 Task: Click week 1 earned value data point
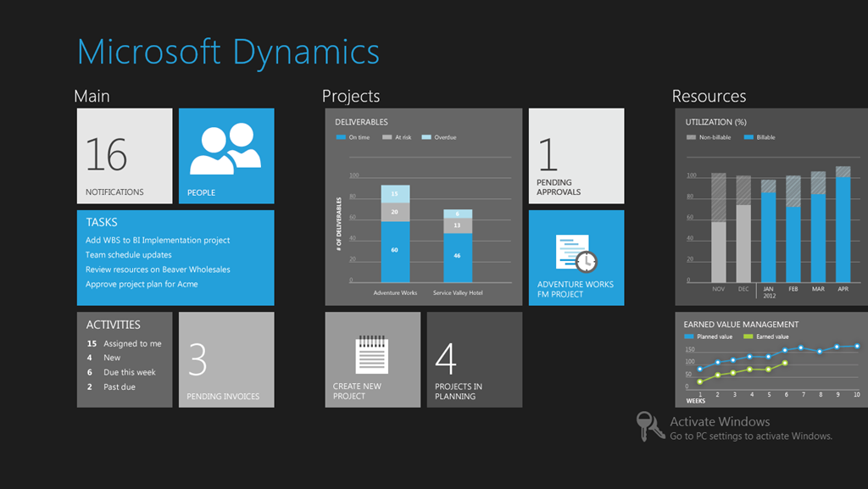point(700,381)
